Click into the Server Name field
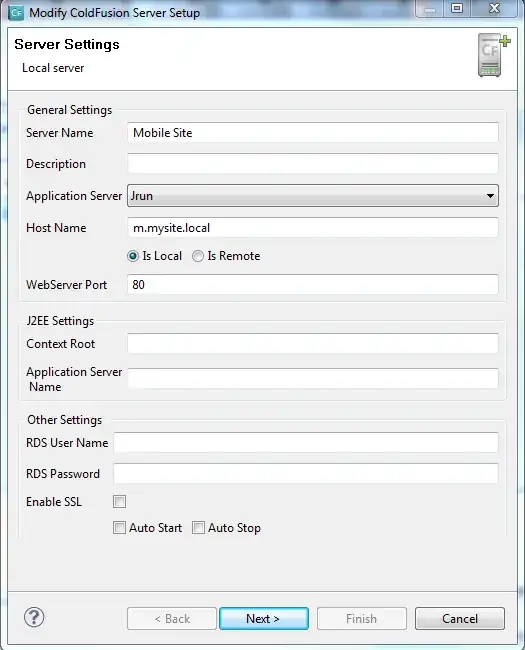Image resolution: width=525 pixels, height=650 pixels. (x=313, y=133)
